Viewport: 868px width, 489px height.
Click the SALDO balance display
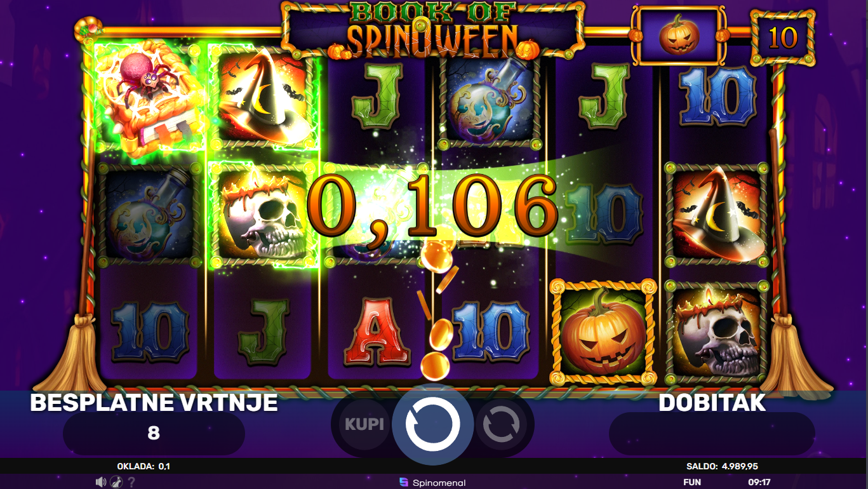tap(723, 466)
